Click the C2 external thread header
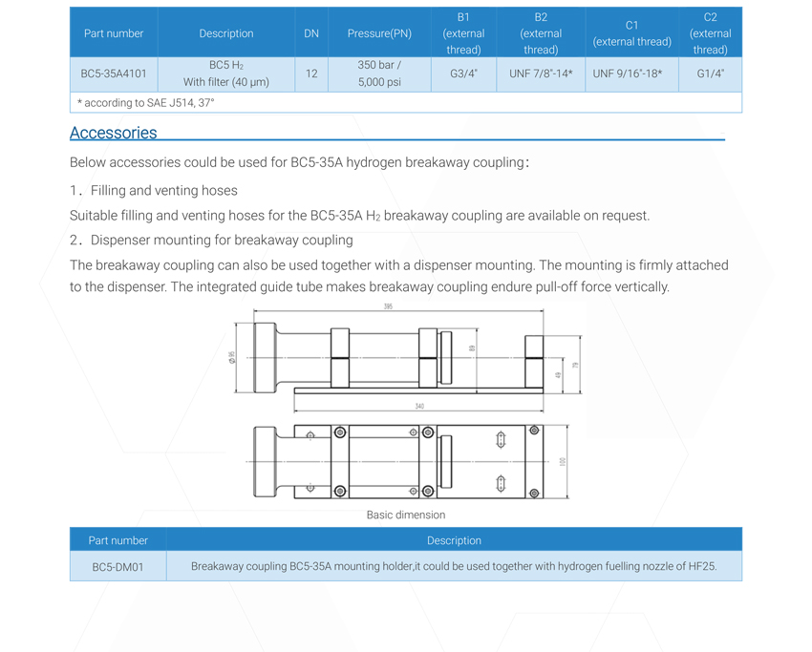The image size is (812, 652). pos(710,33)
